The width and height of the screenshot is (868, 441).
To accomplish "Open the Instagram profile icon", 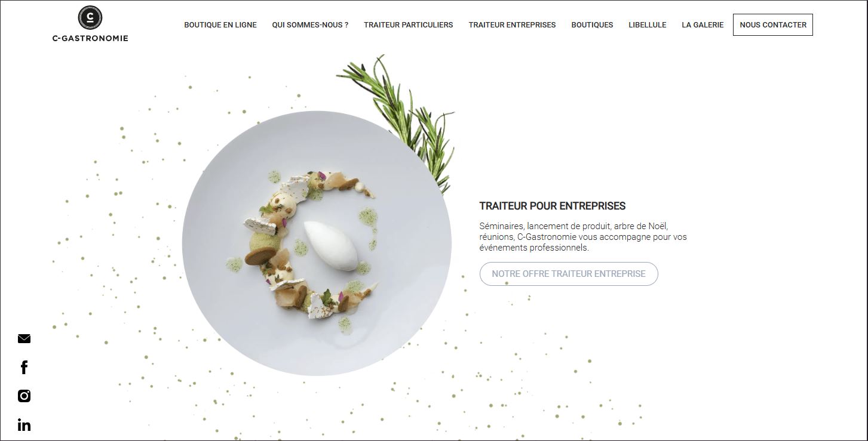I will point(24,396).
